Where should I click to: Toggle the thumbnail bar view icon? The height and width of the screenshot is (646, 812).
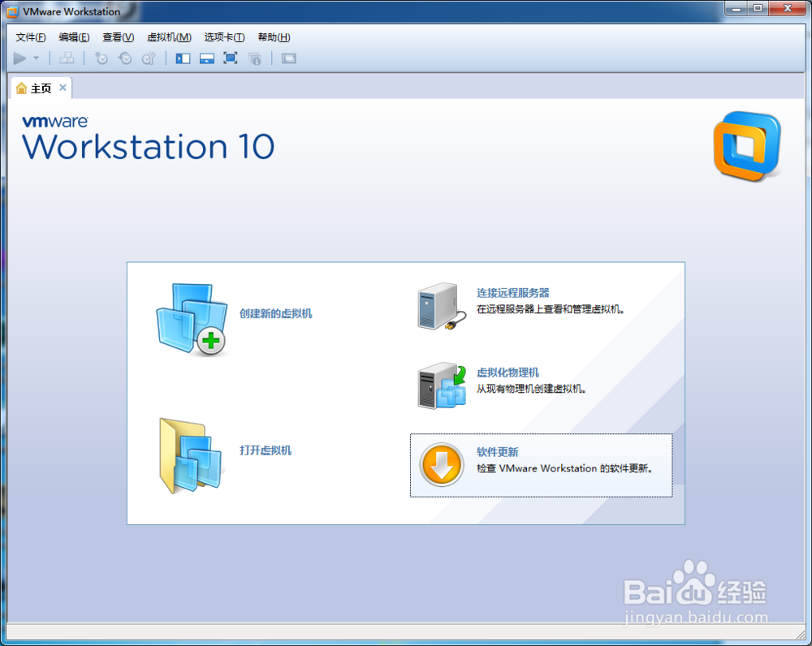coord(206,58)
